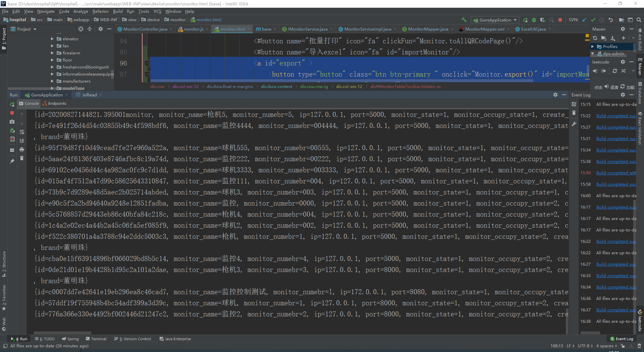Open Event Log settings wrench

tap(574, 124)
